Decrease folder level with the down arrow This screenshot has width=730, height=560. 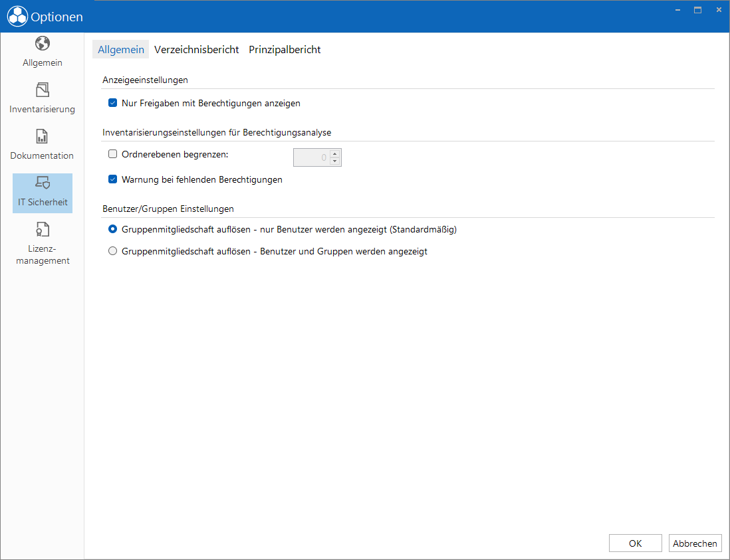click(x=334, y=161)
